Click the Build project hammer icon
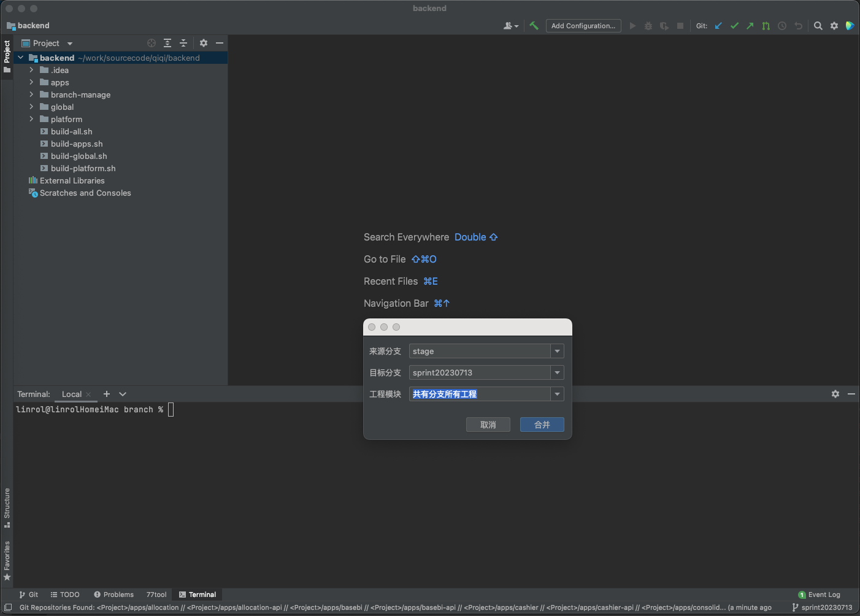This screenshot has height=616, width=860. point(534,26)
